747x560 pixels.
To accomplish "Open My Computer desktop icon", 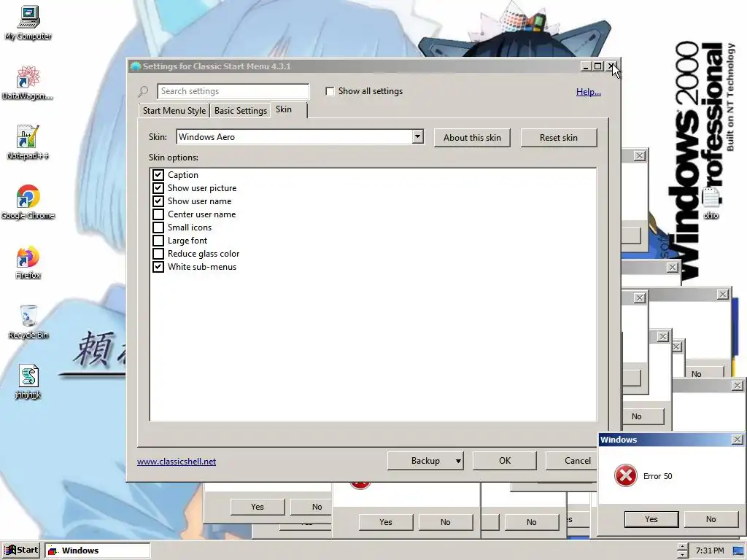I will [28, 23].
